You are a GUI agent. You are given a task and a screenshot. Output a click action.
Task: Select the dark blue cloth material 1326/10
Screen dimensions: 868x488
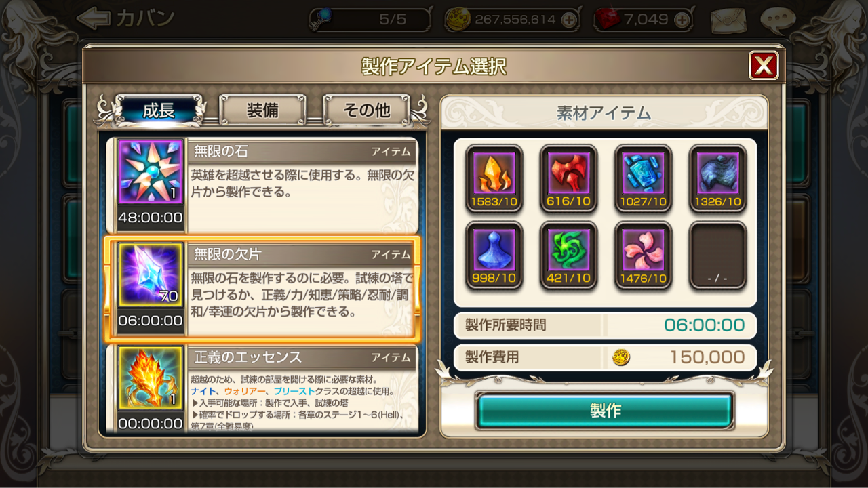point(717,179)
